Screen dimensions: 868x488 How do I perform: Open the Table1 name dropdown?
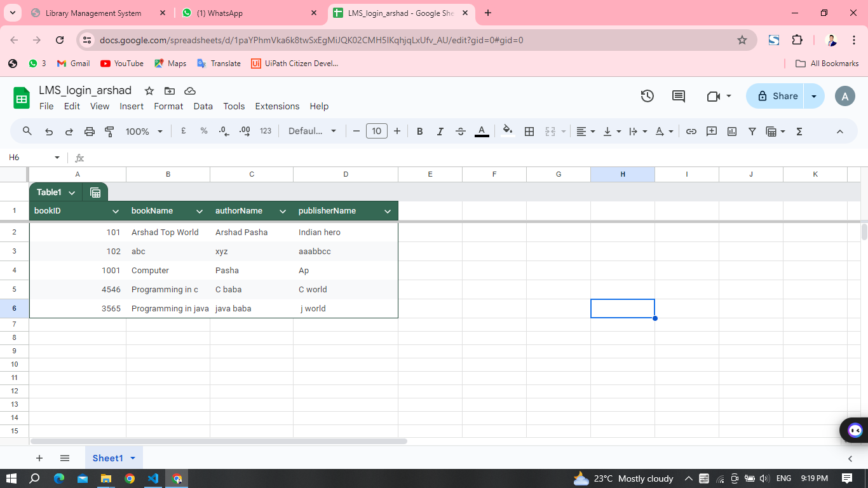[x=72, y=193]
